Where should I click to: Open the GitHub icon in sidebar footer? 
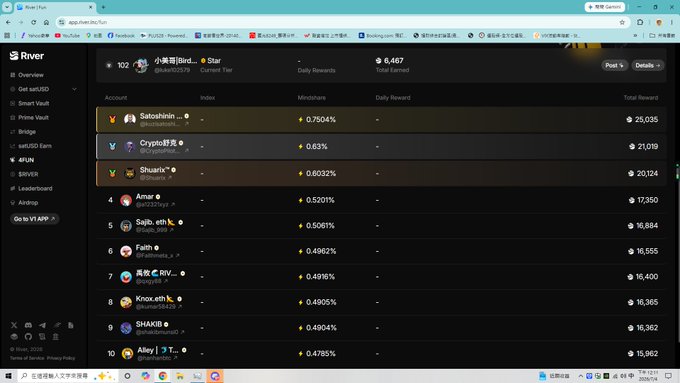pos(28,337)
